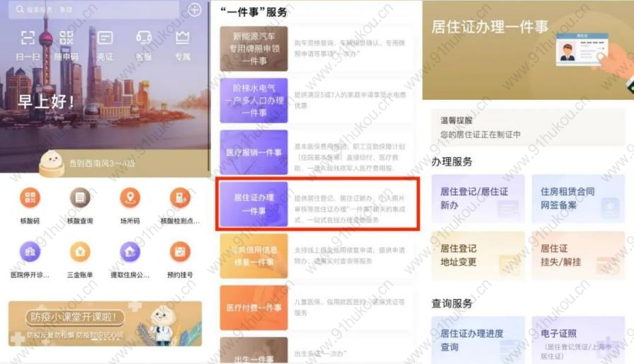Open the 亮证 certificate icon
Viewport: 634px width, 364px height.
(x=105, y=38)
